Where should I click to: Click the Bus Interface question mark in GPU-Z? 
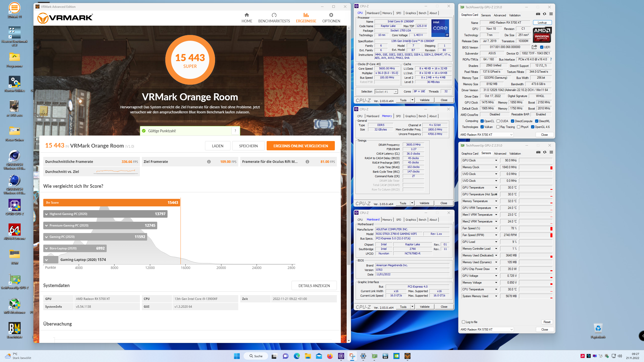tap(551, 59)
